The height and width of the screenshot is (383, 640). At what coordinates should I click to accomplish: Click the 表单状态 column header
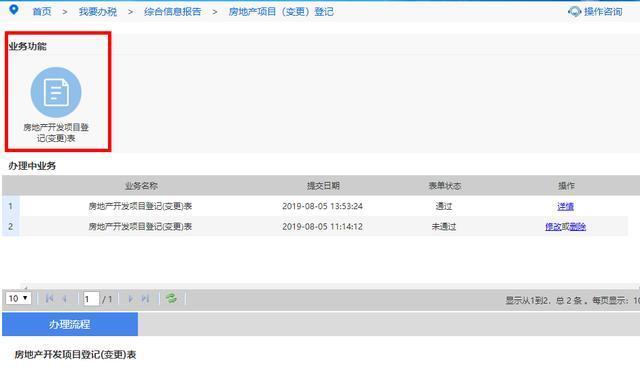click(x=444, y=186)
